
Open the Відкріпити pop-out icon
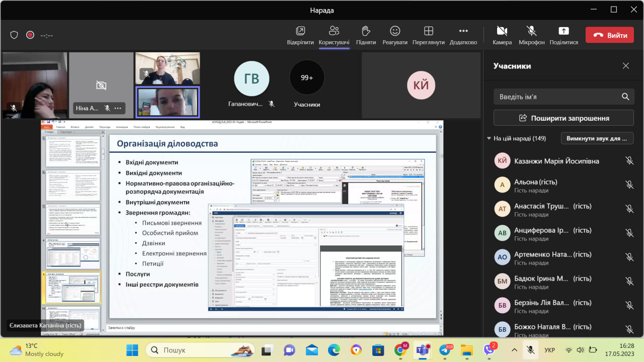pos(300,31)
